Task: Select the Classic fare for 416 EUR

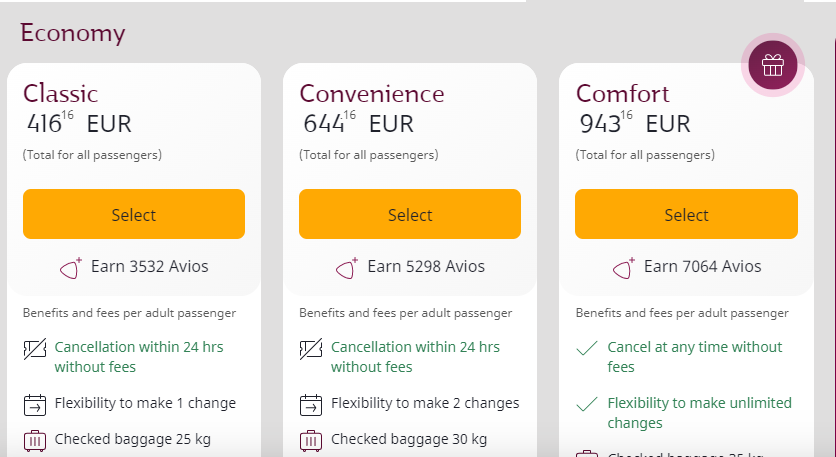Action: [134, 214]
